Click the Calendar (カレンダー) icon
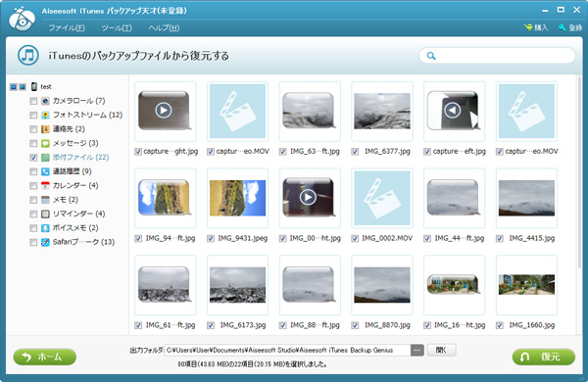588x382 pixels. tap(45, 185)
